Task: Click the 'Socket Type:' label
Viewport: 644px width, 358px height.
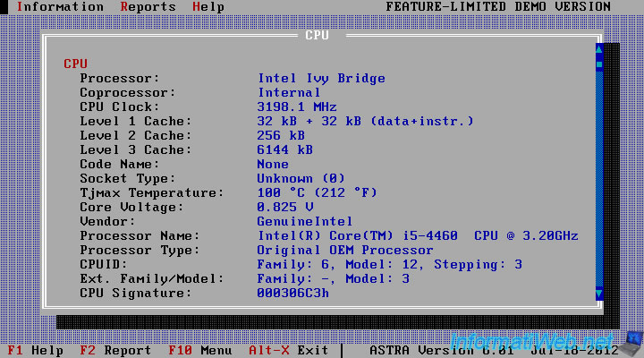Action: point(127,178)
